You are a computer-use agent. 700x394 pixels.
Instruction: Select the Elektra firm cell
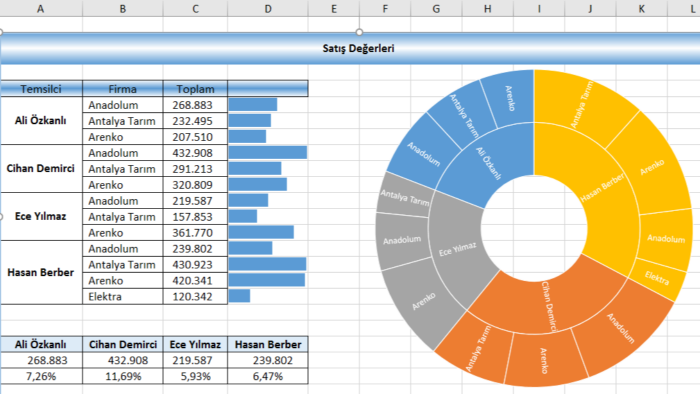pos(123,297)
